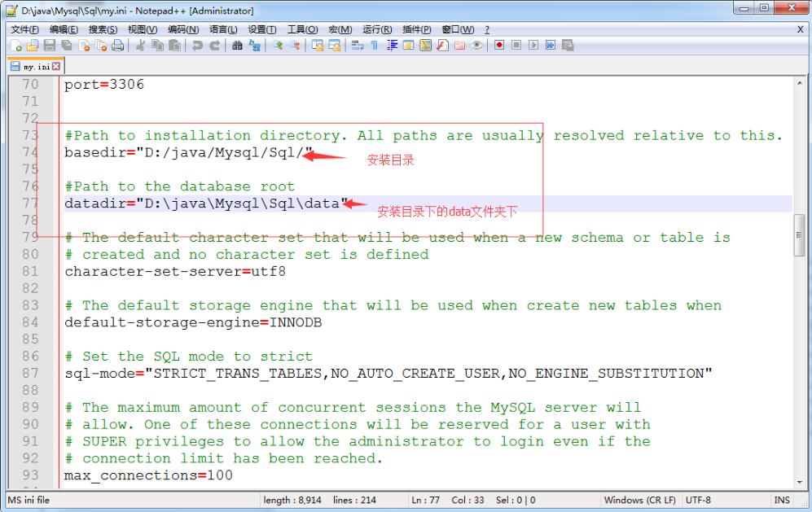Click the Open file folder icon
The width and height of the screenshot is (812, 512).
tap(31, 46)
